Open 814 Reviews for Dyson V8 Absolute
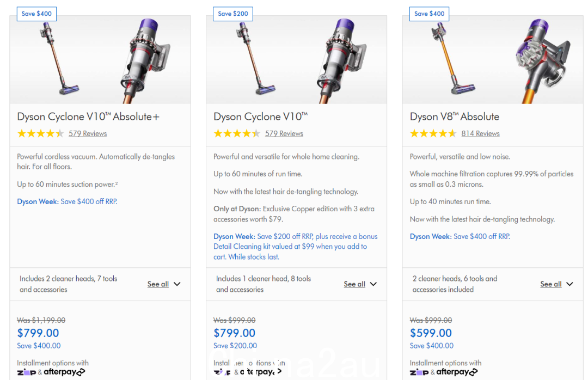Screen dimensions: 588x380 [480, 133]
